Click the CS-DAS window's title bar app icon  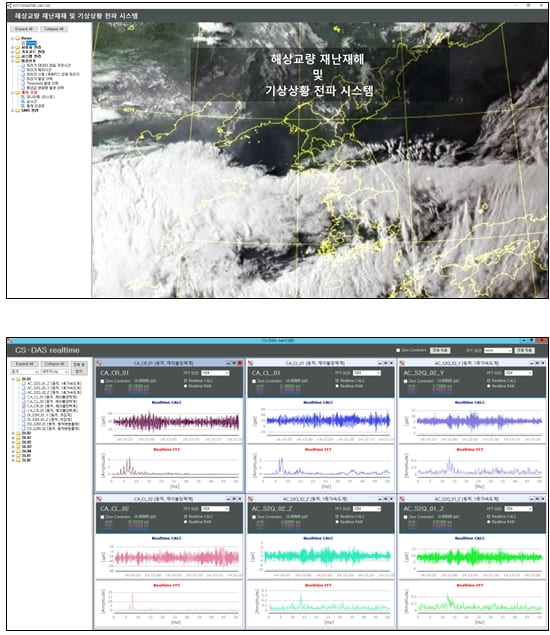click(10, 341)
